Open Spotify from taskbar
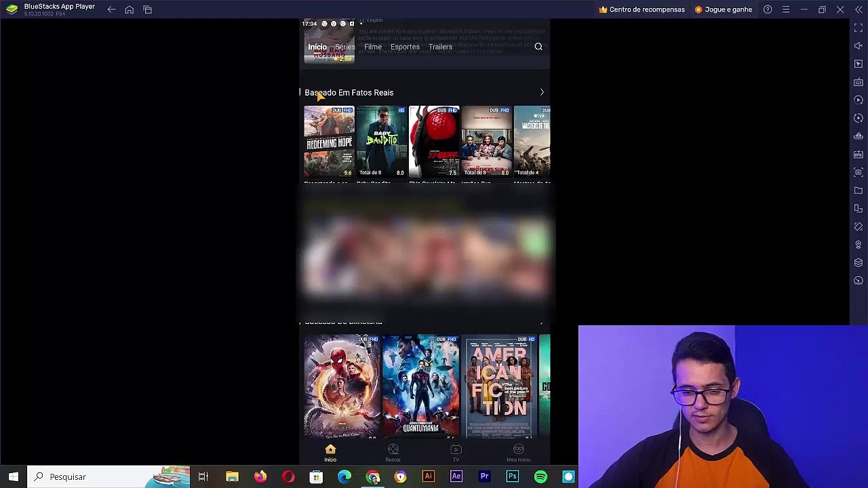 (540, 476)
